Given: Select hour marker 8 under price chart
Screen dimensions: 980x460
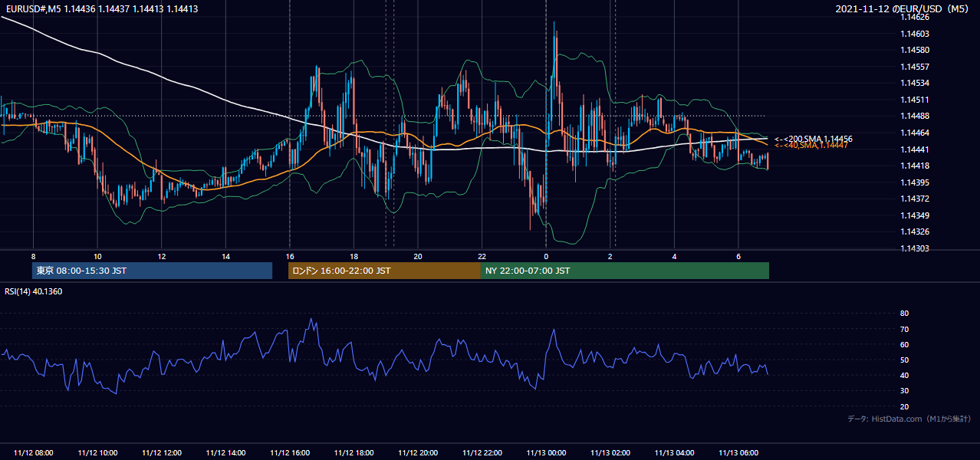Looking at the screenshot, I should tap(33, 255).
